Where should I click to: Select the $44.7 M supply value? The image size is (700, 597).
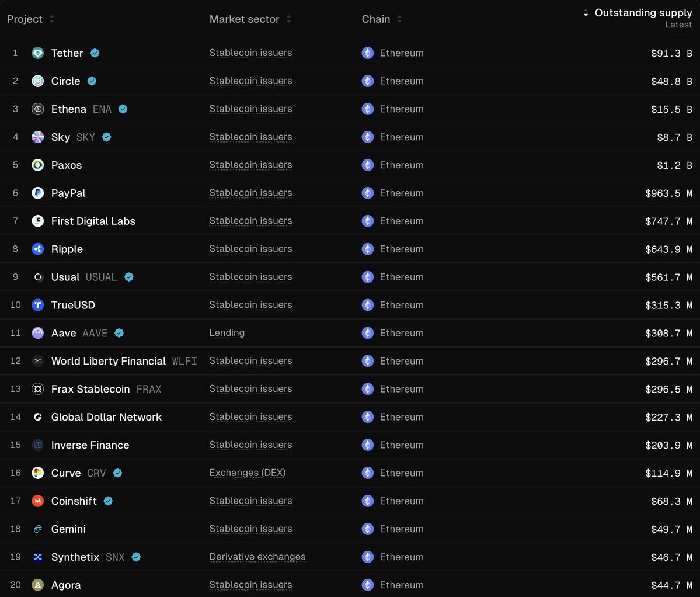coord(671,585)
